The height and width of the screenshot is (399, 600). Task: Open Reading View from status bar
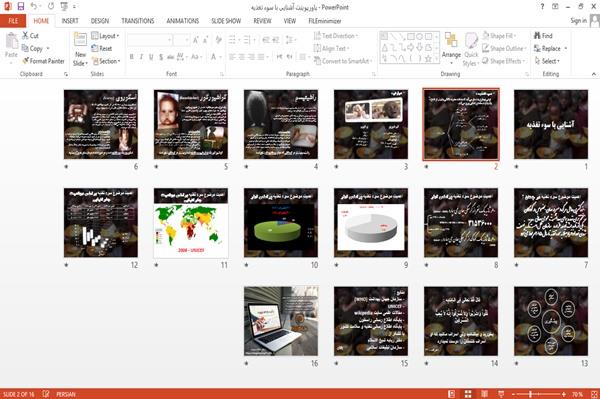(x=484, y=394)
